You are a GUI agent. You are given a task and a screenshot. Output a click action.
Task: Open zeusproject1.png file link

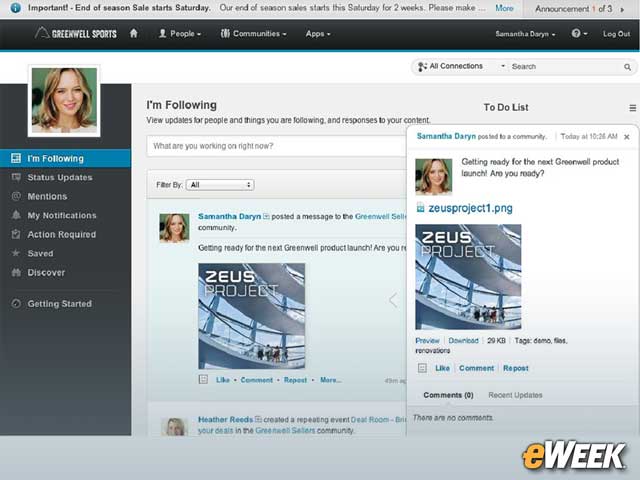point(470,208)
